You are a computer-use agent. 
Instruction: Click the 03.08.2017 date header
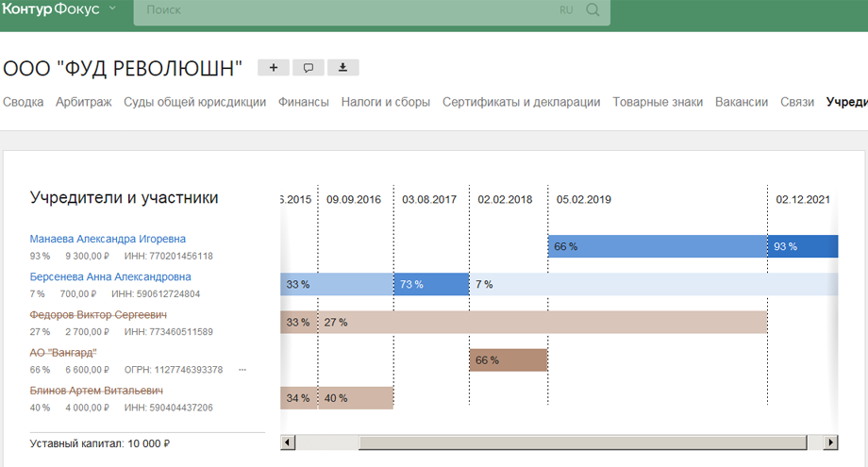point(429,199)
